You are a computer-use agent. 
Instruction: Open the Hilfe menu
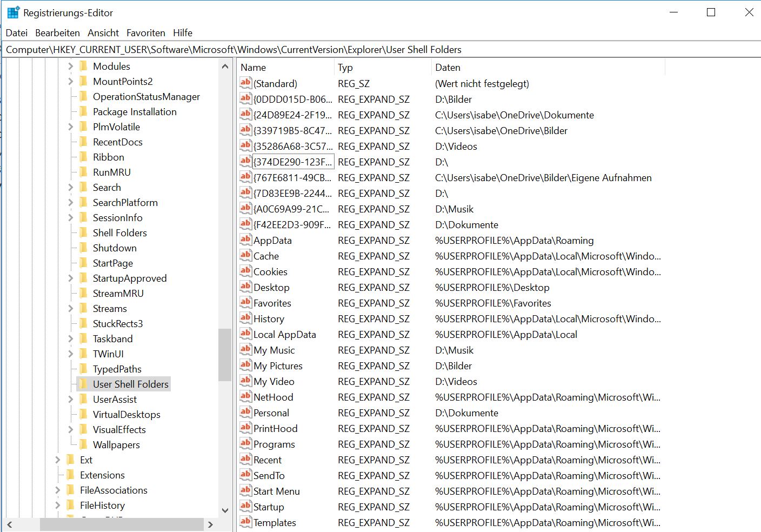(x=183, y=33)
